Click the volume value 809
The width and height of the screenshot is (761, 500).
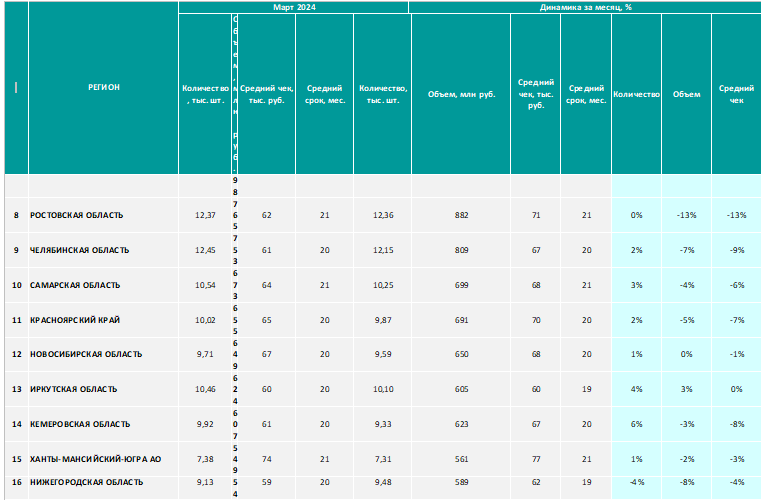461,250
